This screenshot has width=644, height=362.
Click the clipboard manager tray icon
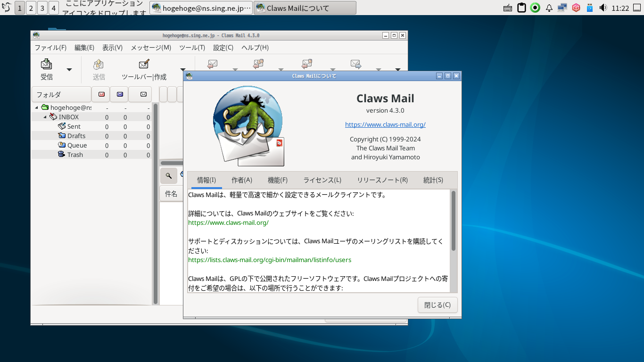click(x=521, y=7)
